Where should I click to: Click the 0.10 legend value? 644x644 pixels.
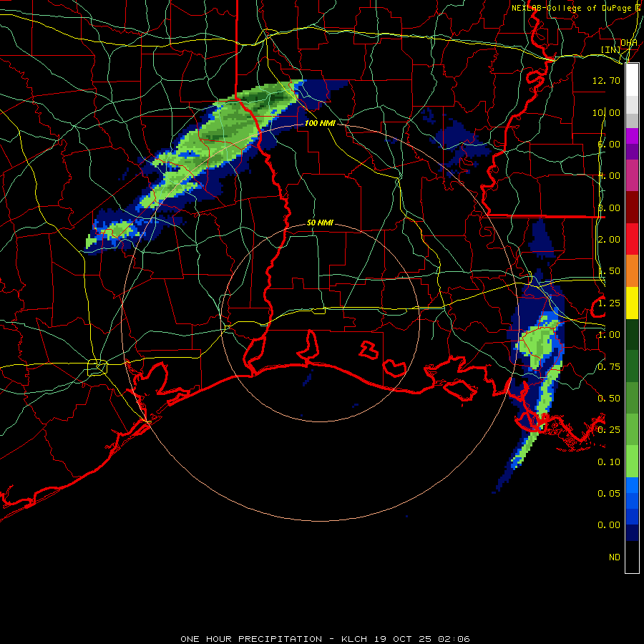[609, 462]
